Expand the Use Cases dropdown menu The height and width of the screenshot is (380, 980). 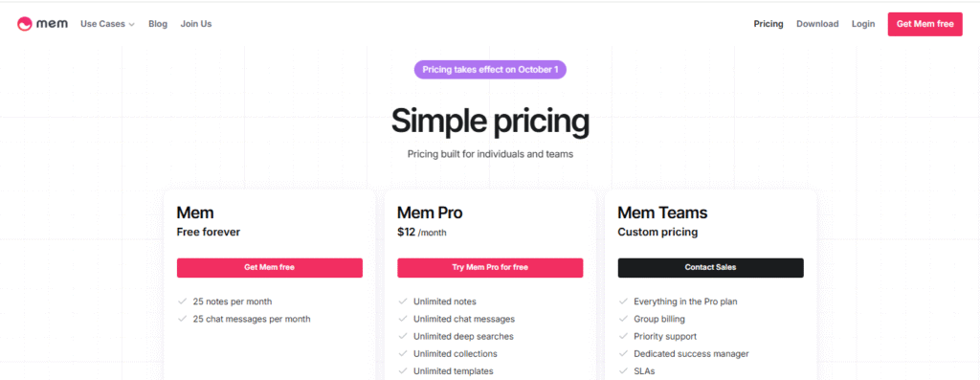point(107,24)
